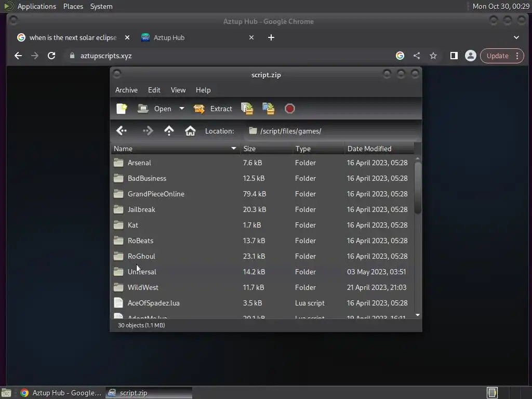
Task: Select the AceOfSpadez.lua file
Action: (x=262, y=303)
